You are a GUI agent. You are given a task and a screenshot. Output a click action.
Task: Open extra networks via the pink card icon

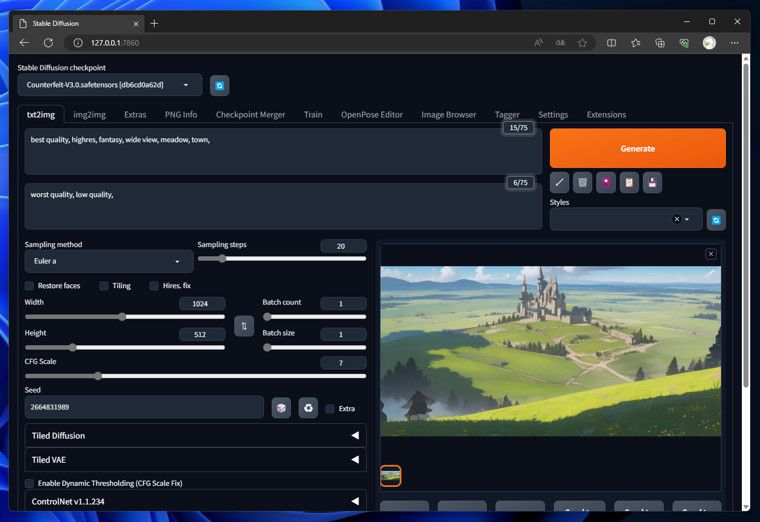point(606,183)
